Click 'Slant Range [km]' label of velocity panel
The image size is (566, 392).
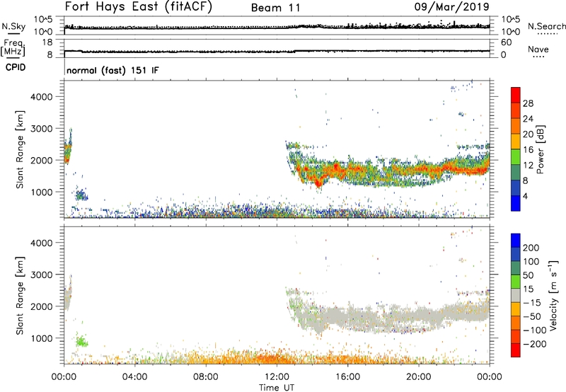coord(20,296)
